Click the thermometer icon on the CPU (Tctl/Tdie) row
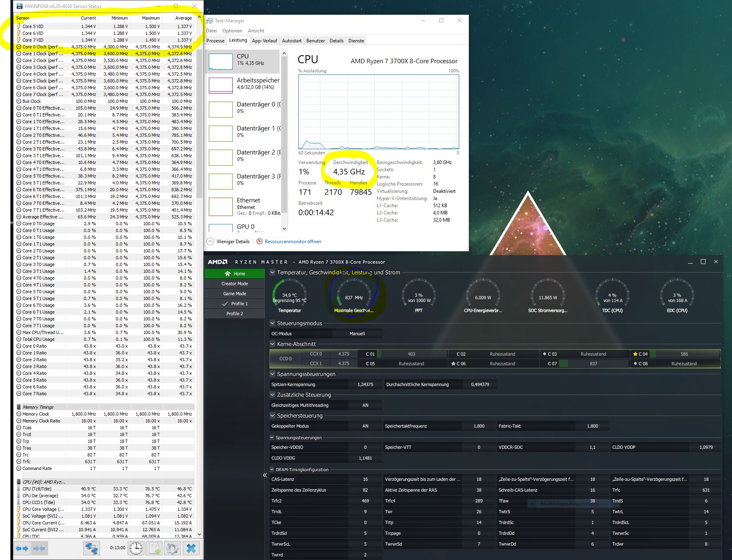Screen dimensions: 732x560 [19, 489]
